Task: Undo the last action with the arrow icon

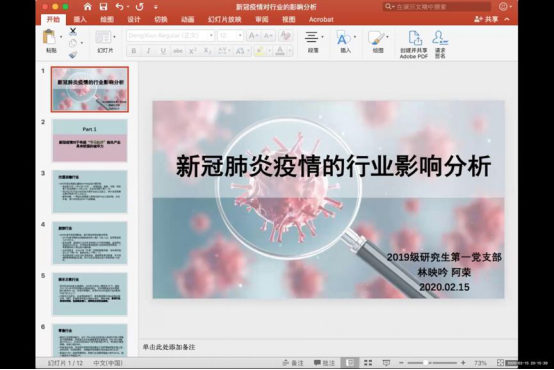Action: (x=119, y=7)
